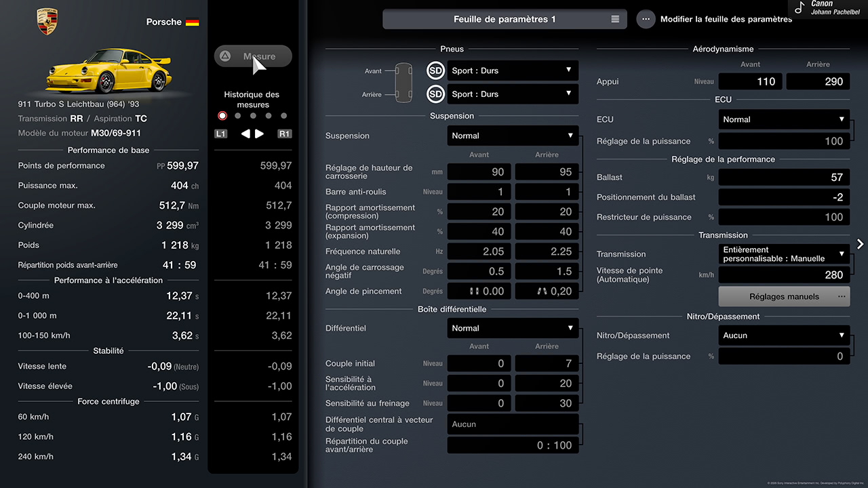Open rear tyre Sport : Durs dropdown

[513, 94]
